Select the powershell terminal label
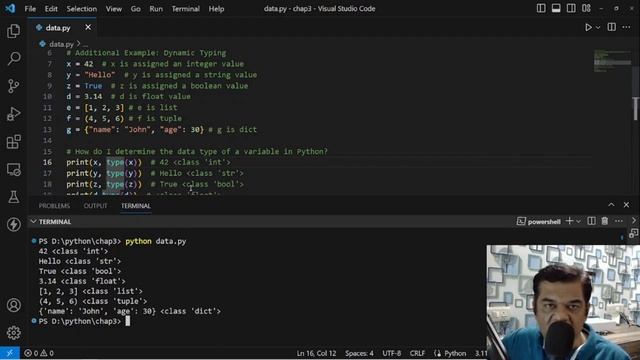The height and width of the screenshot is (360, 640). pos(539,221)
